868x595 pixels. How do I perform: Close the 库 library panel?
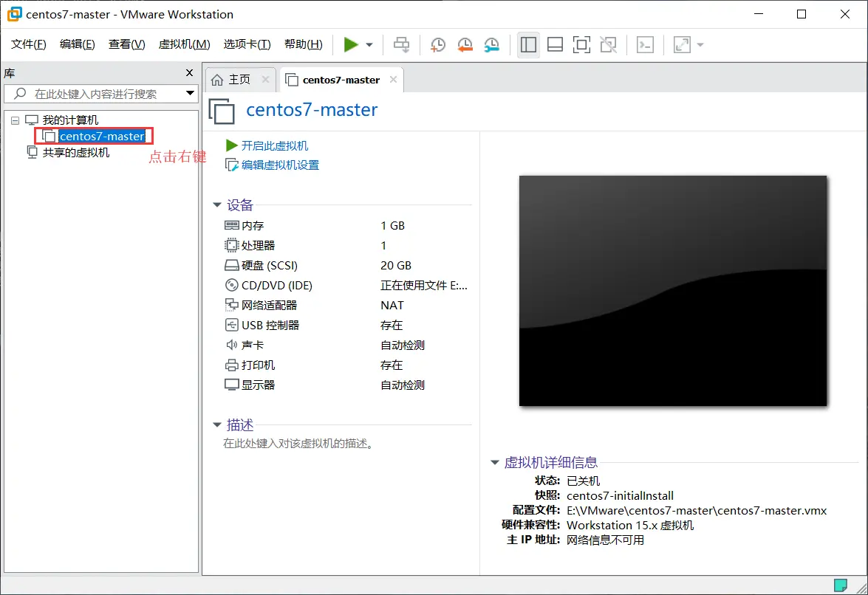coord(189,72)
